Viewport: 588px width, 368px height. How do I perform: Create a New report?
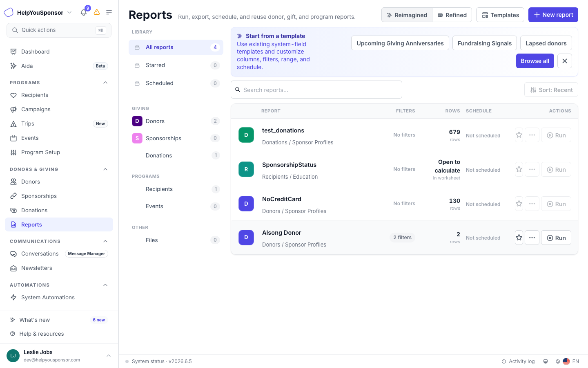553,15
